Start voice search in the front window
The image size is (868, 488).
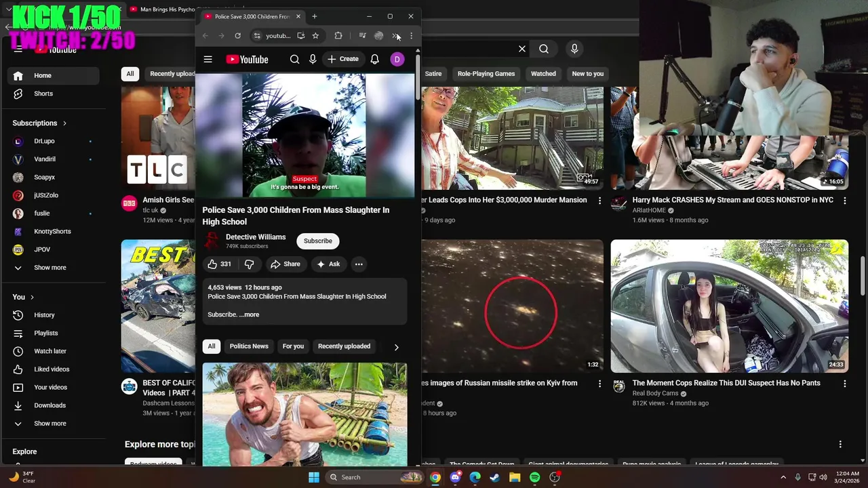coord(313,60)
